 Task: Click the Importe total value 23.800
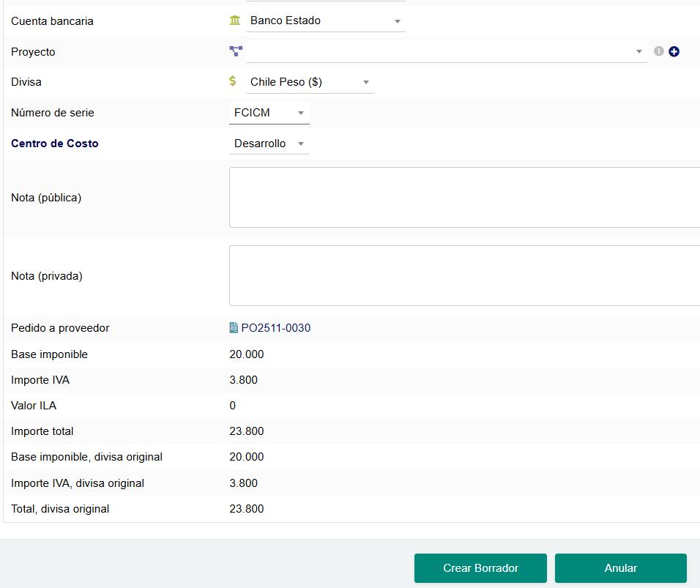[247, 431]
